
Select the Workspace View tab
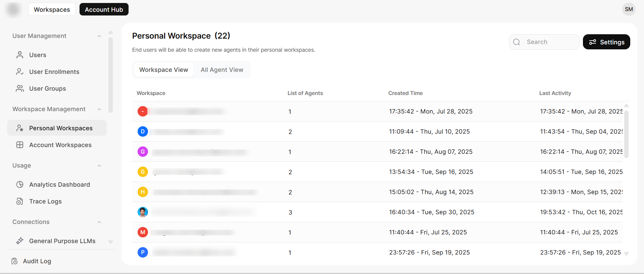(163, 70)
